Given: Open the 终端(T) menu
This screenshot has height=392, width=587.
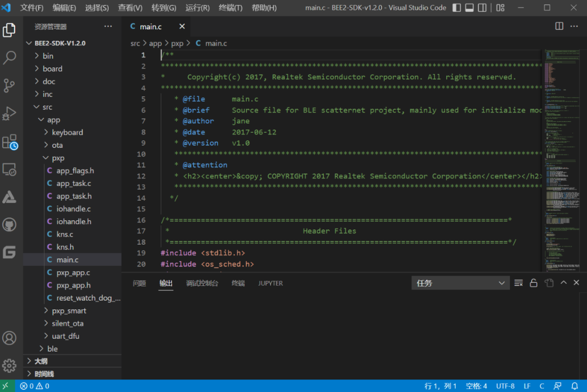Looking at the screenshot, I should 230,8.
